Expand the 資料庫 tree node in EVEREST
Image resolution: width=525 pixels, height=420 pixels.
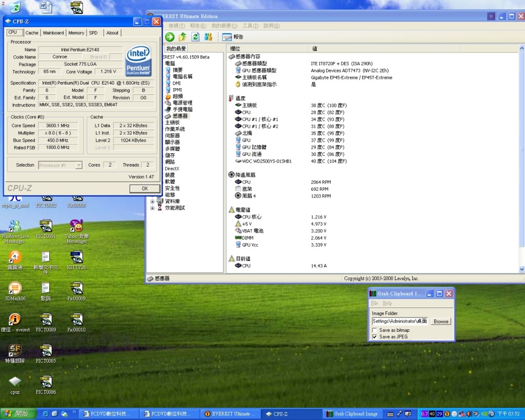point(152,202)
